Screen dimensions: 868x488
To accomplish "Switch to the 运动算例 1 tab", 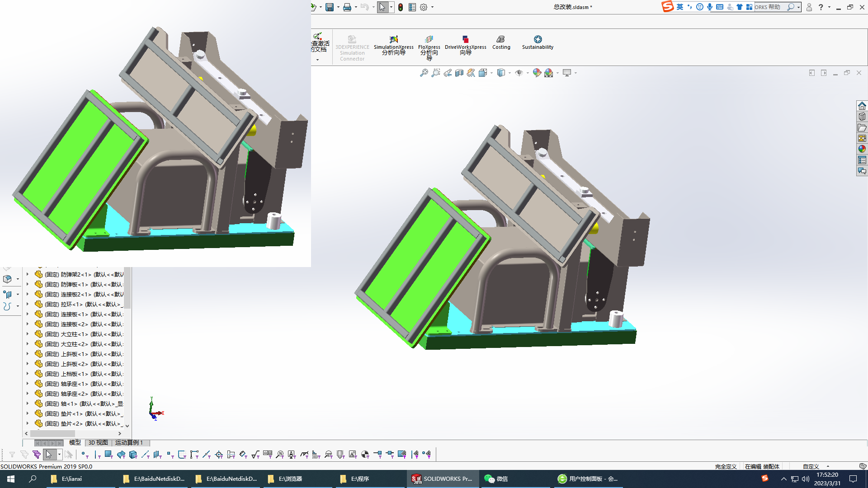I will [129, 443].
